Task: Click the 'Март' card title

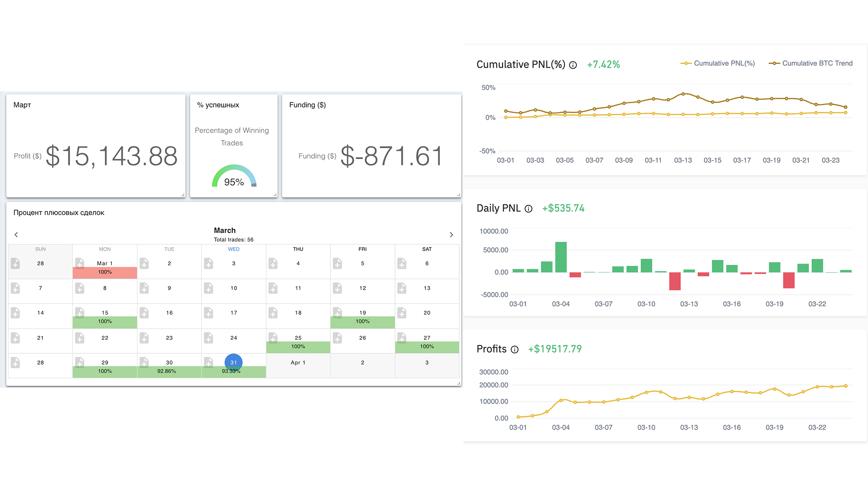Action: tap(22, 105)
